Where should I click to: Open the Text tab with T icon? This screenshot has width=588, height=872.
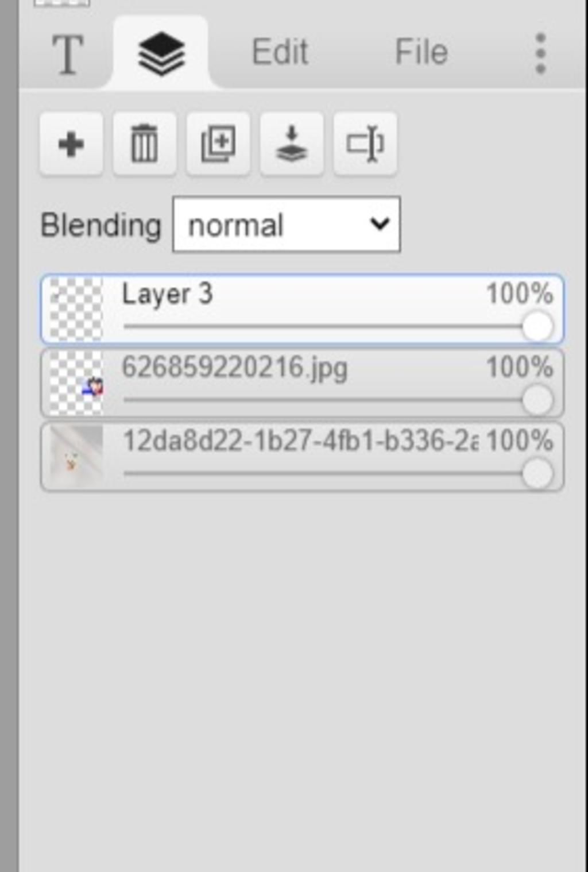point(68,53)
